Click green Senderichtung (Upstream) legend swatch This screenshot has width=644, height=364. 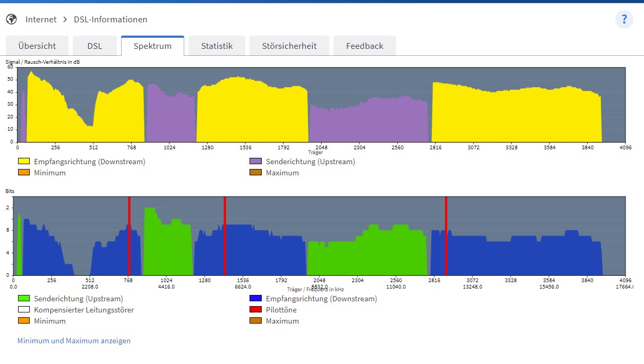(x=24, y=299)
